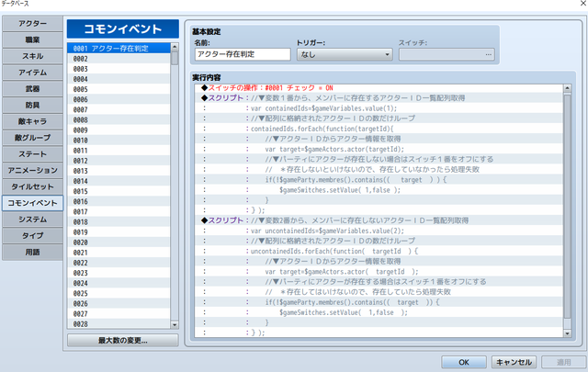Confirm with the OK button
588x372 pixels.
(464, 362)
